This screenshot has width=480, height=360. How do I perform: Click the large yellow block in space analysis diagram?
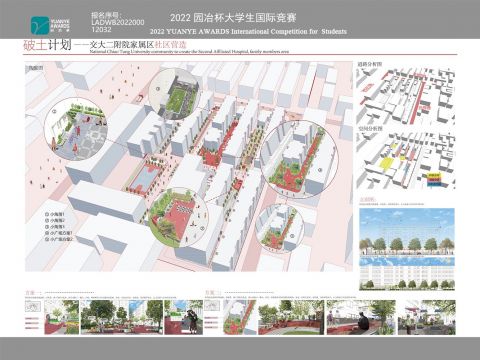click(387, 164)
